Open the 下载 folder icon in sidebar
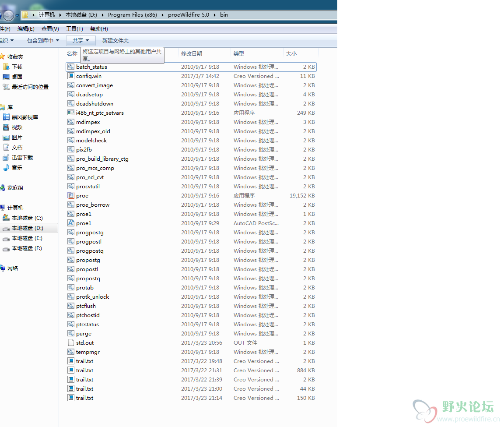 coord(6,67)
